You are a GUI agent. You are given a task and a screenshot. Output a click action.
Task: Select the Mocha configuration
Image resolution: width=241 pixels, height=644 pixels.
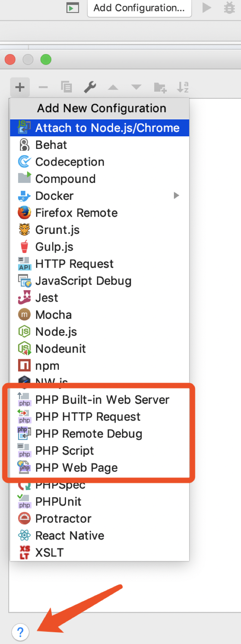point(100,315)
